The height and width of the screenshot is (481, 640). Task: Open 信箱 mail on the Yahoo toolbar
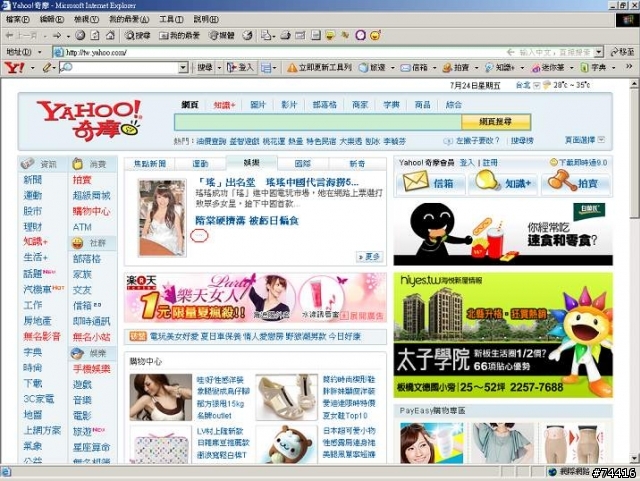pyautogui.click(x=414, y=68)
